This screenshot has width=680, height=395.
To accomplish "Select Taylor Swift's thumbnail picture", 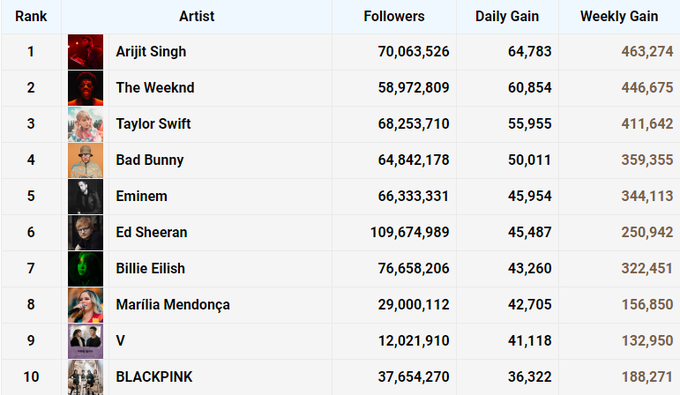I will click(85, 124).
